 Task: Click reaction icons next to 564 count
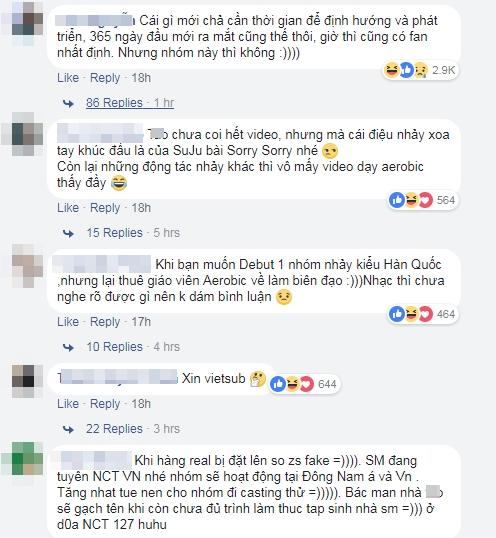tap(411, 200)
